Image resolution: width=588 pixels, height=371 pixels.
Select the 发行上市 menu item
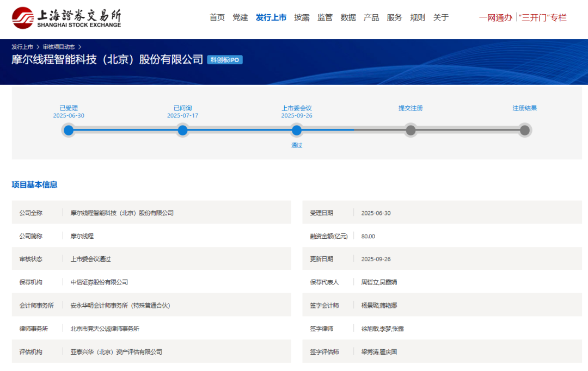271,17
